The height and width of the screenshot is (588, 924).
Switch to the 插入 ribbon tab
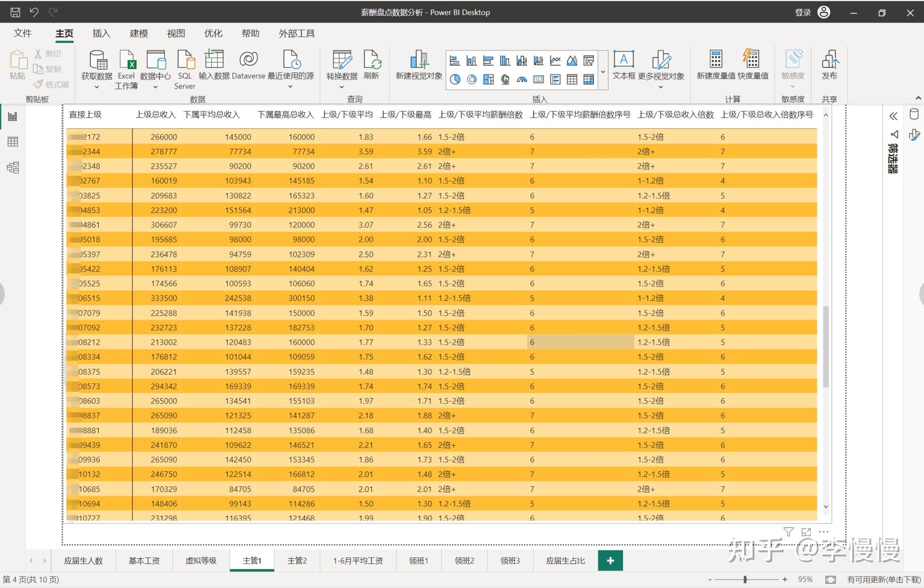click(101, 33)
